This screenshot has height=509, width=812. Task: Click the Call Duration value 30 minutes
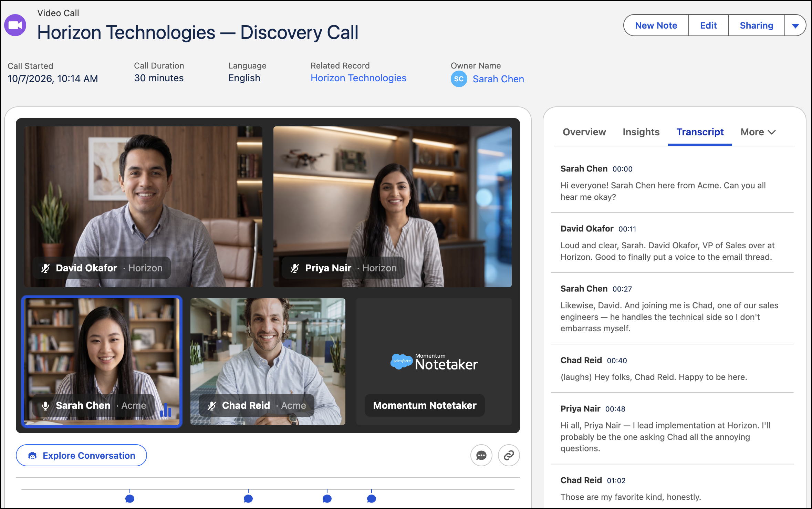coord(159,78)
